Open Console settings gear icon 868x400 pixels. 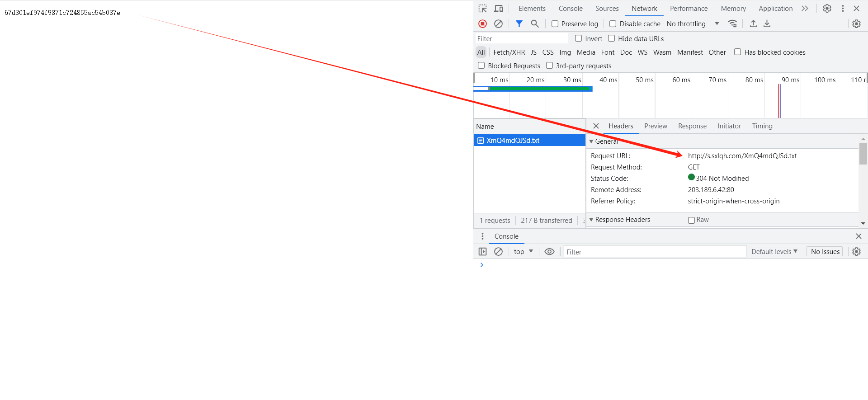coord(856,252)
